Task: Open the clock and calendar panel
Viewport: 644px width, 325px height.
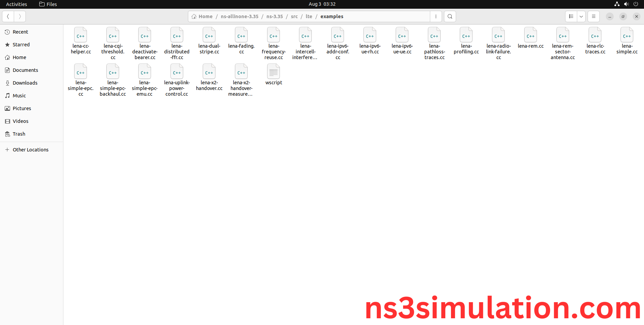Action: pyautogui.click(x=322, y=4)
